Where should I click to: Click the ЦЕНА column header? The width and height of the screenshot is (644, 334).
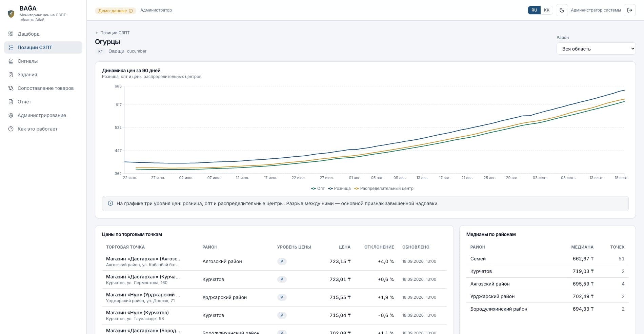344,247
